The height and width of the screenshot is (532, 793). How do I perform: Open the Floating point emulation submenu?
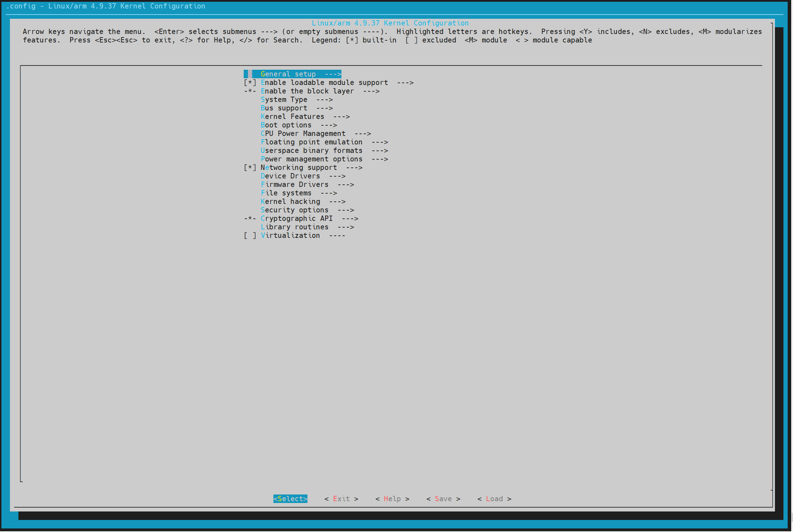click(311, 142)
